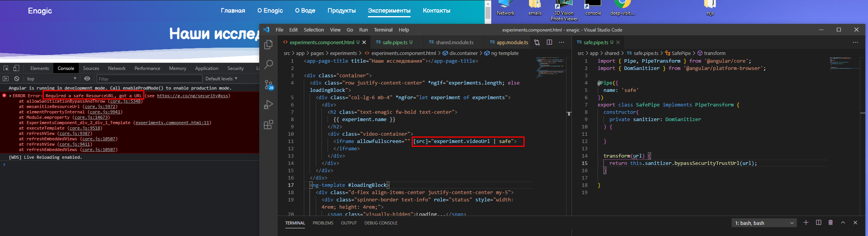This screenshot has height=236, width=868.
Task: Activate DevTools inspect element picker
Action: pyautogui.click(x=6, y=68)
